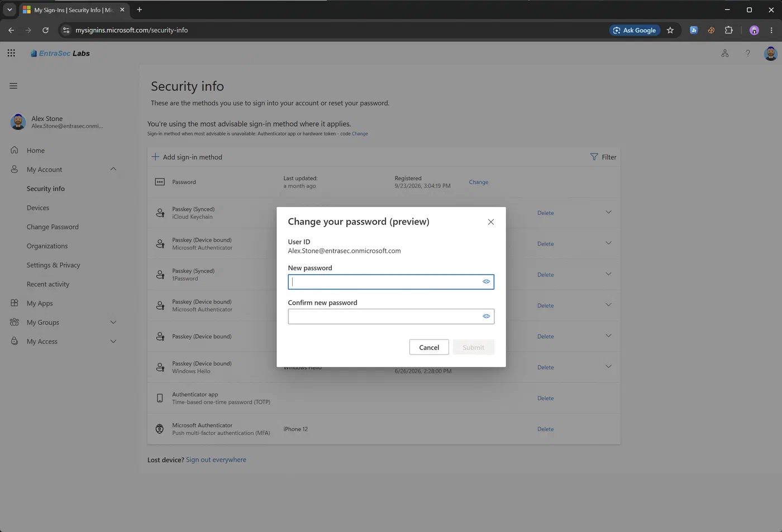782x532 pixels.
Task: Cancel the password change dialog
Action: [429, 347]
